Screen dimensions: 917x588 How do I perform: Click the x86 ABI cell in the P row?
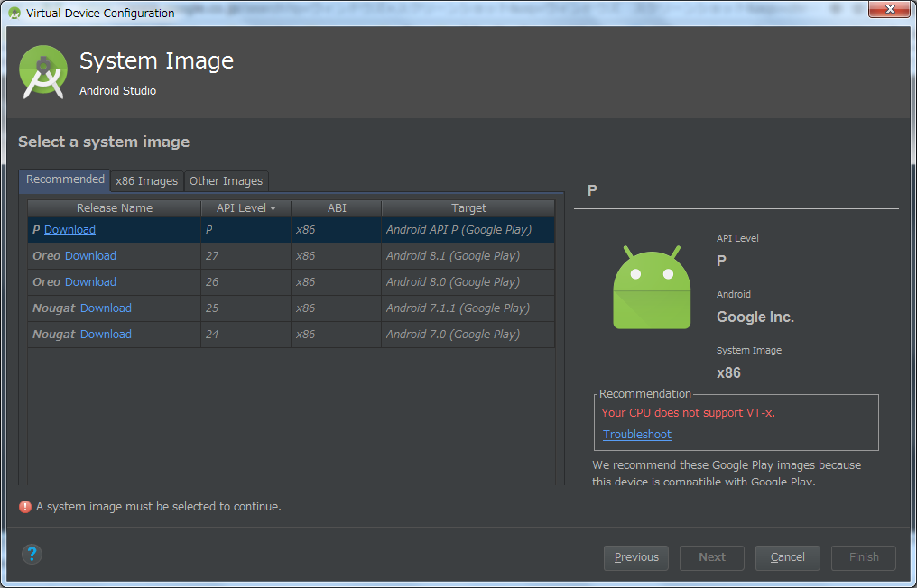click(337, 230)
